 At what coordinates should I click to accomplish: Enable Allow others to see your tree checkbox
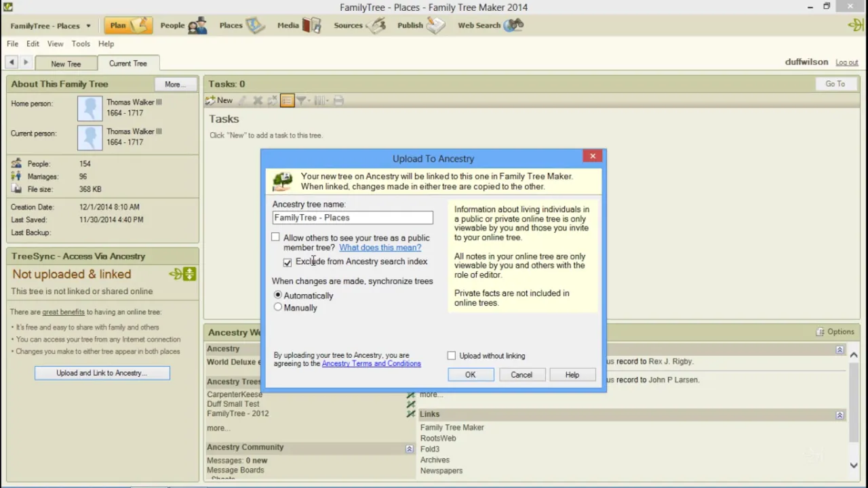click(x=275, y=237)
